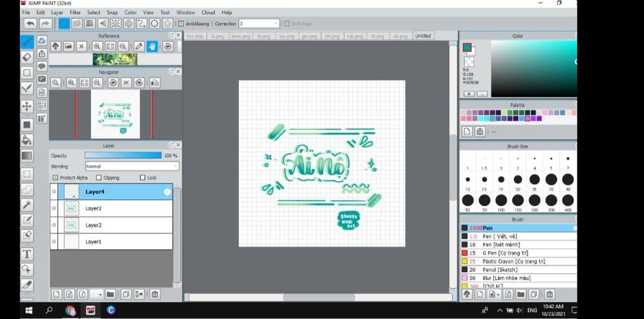Open the Layer menu
The width and height of the screenshot is (644, 319).
(57, 13)
